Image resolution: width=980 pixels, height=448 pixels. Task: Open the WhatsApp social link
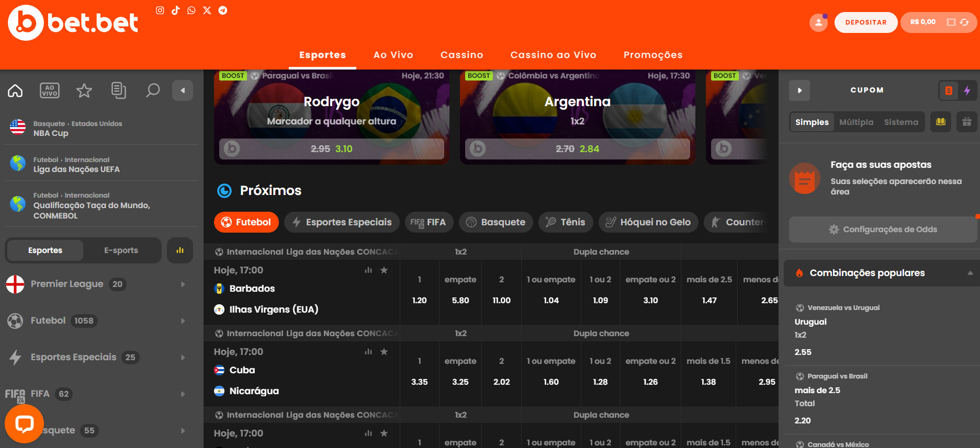pos(192,10)
